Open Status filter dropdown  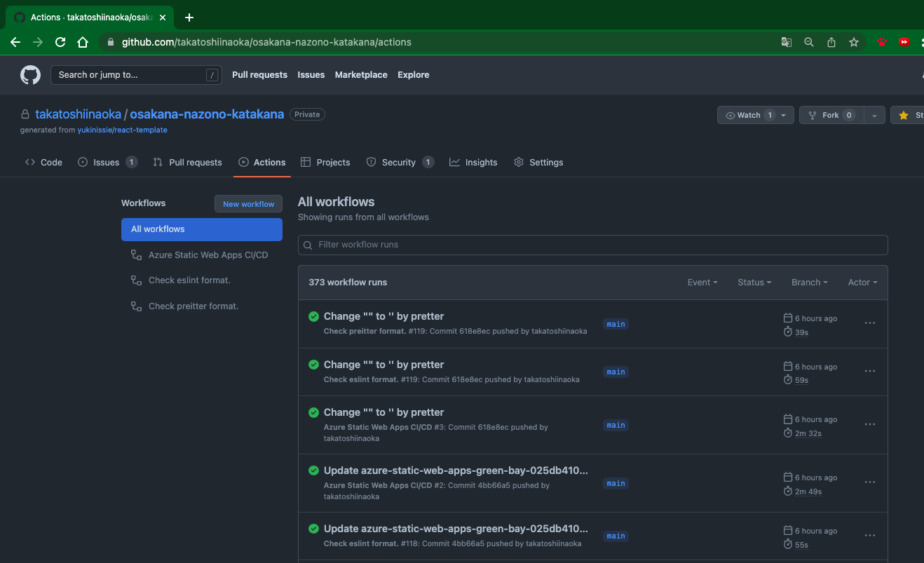(x=754, y=283)
